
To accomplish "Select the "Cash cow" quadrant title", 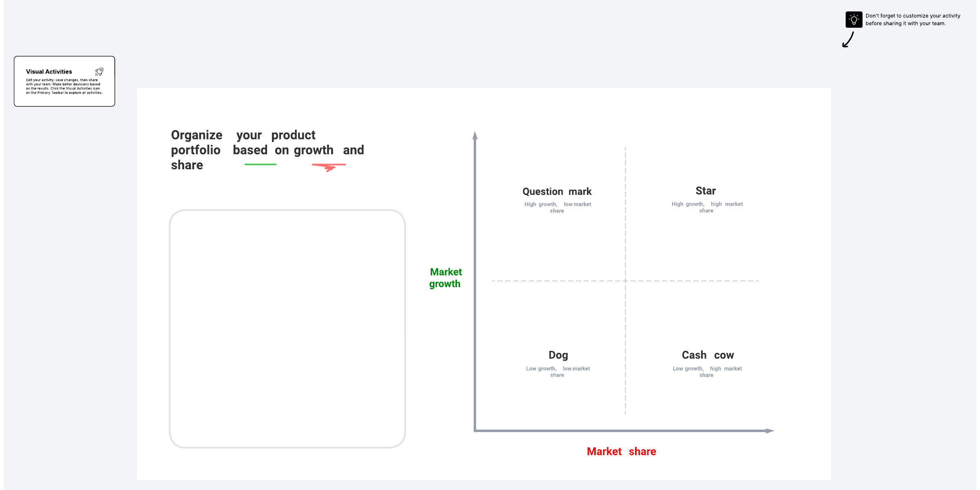I will point(708,355).
